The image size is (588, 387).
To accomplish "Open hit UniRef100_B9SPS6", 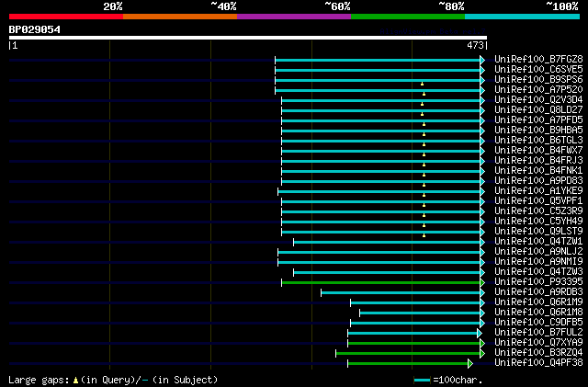I will point(538,80).
